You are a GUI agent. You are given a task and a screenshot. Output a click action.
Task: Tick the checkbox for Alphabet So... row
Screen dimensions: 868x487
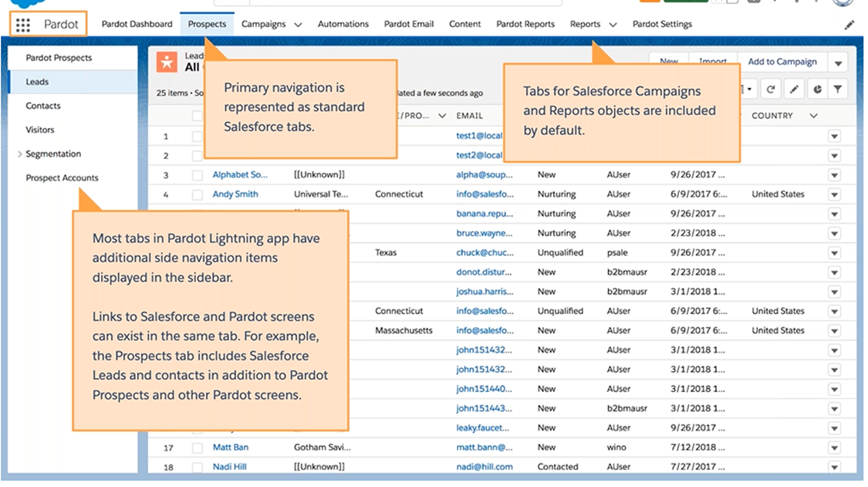click(x=198, y=175)
